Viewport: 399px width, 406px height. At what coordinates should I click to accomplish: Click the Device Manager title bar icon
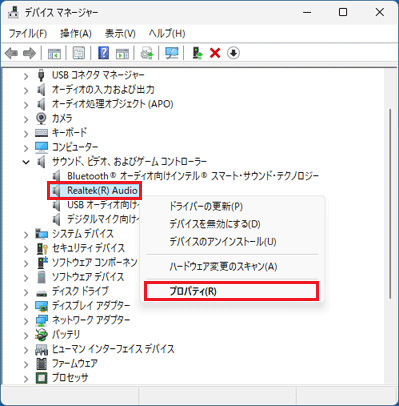tap(14, 12)
